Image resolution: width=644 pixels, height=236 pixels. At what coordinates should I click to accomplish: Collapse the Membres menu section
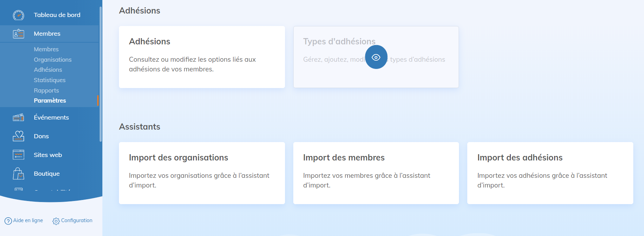coord(47,34)
